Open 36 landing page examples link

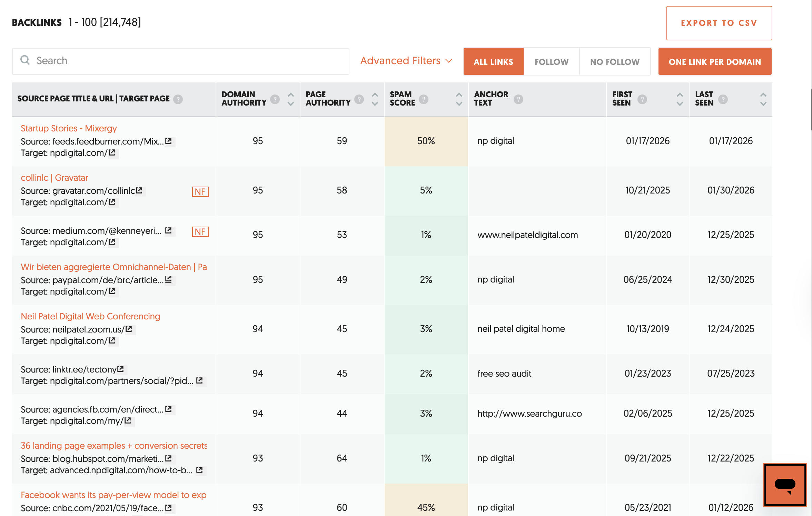coord(114,446)
